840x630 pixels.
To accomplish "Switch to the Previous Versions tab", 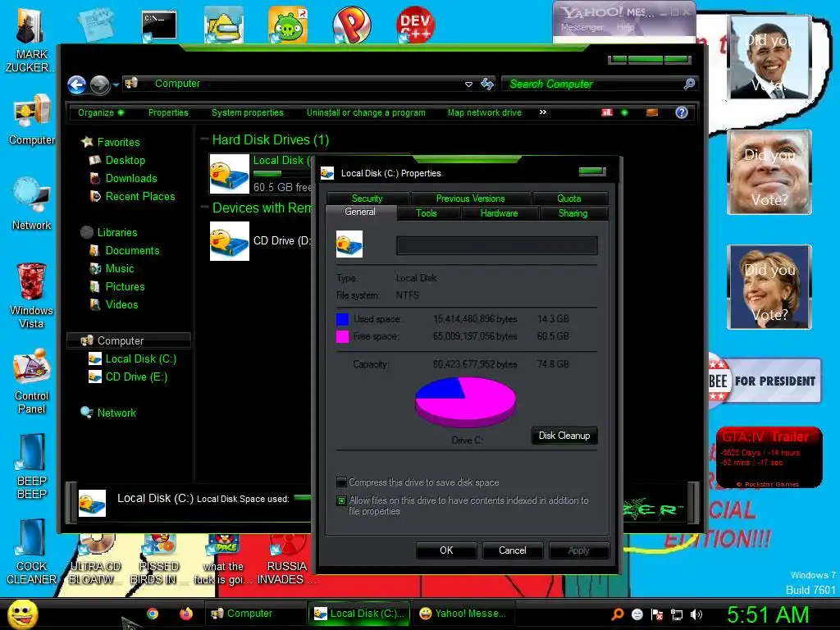I will pos(470,199).
